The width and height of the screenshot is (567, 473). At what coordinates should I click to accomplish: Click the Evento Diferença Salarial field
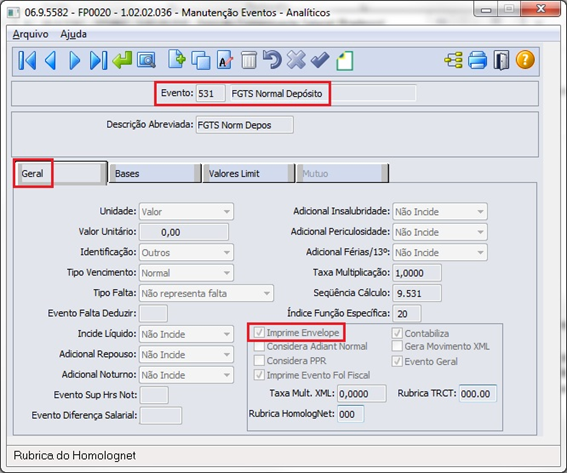(x=161, y=416)
